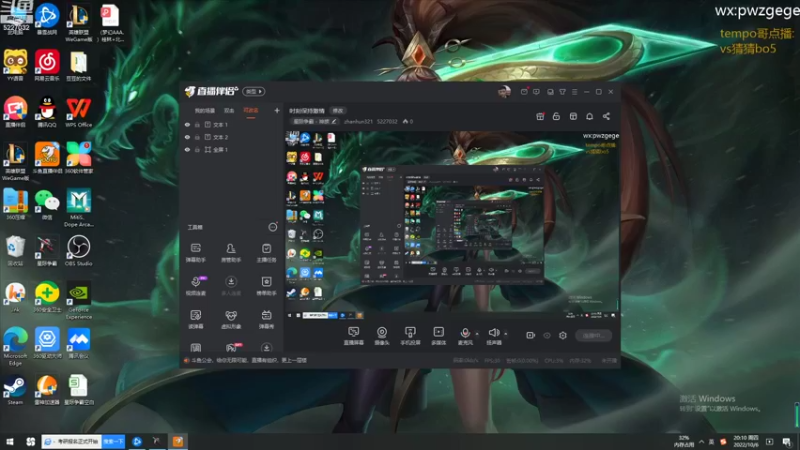Open the Windows Start menu

pos(10,441)
